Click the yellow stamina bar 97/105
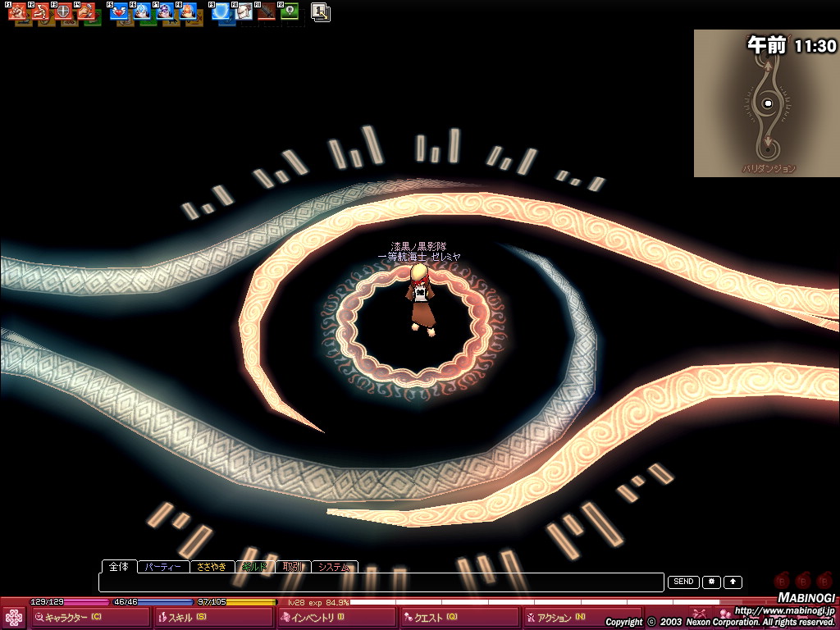Viewport: 840px width, 630px height. pyautogui.click(x=236, y=602)
